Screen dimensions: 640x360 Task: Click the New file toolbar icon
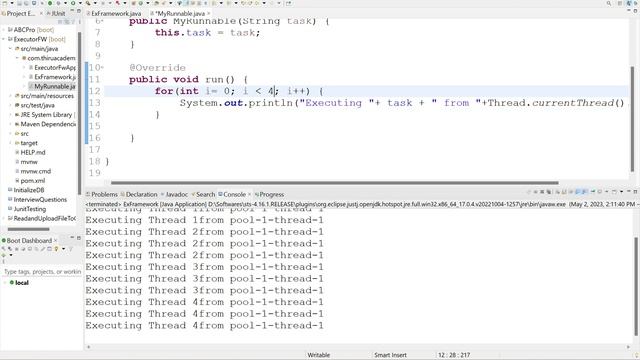(x=4, y=3)
